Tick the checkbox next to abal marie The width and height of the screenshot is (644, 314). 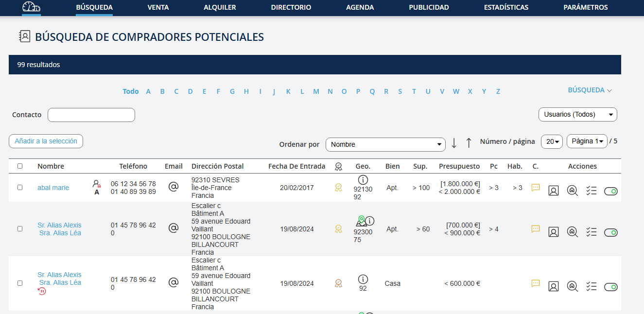[20, 187]
